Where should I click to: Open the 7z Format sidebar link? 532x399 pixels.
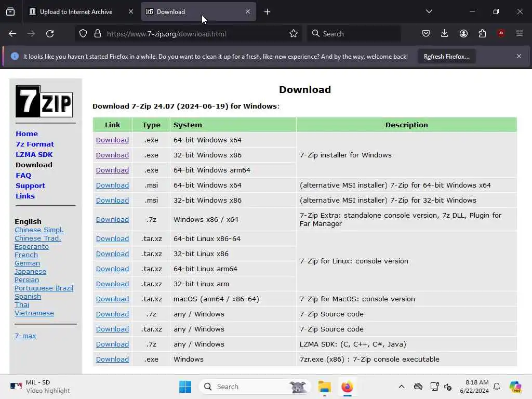click(35, 144)
